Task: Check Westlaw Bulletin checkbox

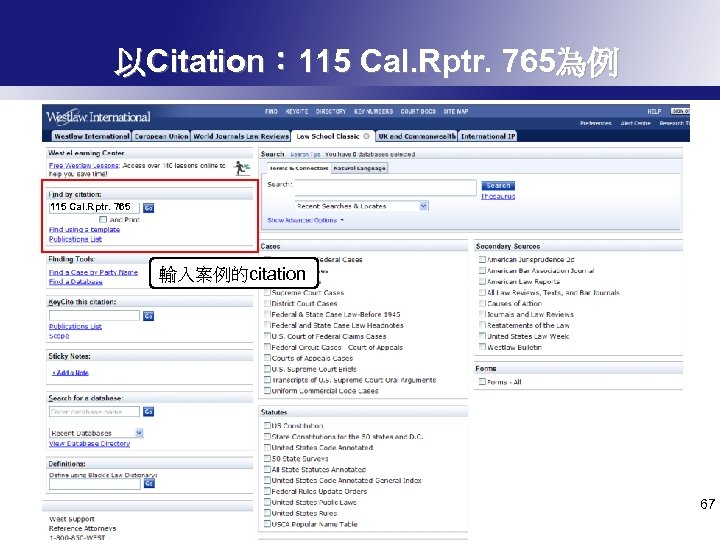Action: click(x=482, y=347)
